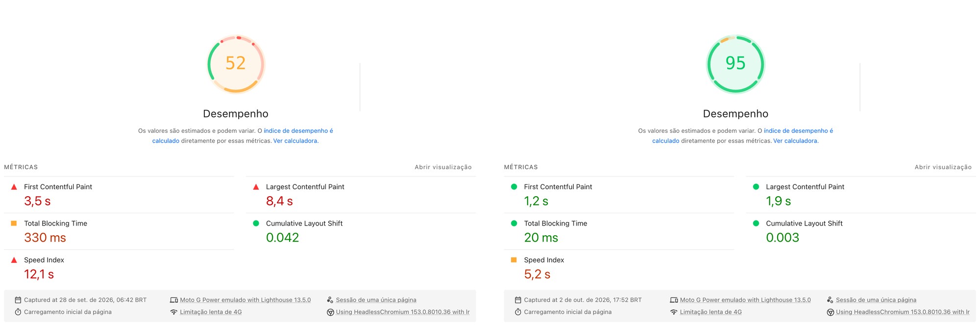Click the 1,2 s First Contentful Paint value
The width and height of the screenshot is (980, 328).
coord(536,202)
